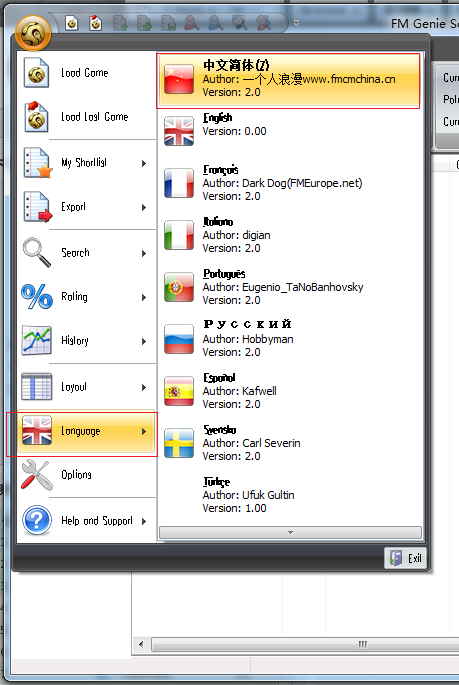Open quick access toolbar customize dropdown
Image resolution: width=459 pixels, height=685 pixels.
(x=297, y=23)
